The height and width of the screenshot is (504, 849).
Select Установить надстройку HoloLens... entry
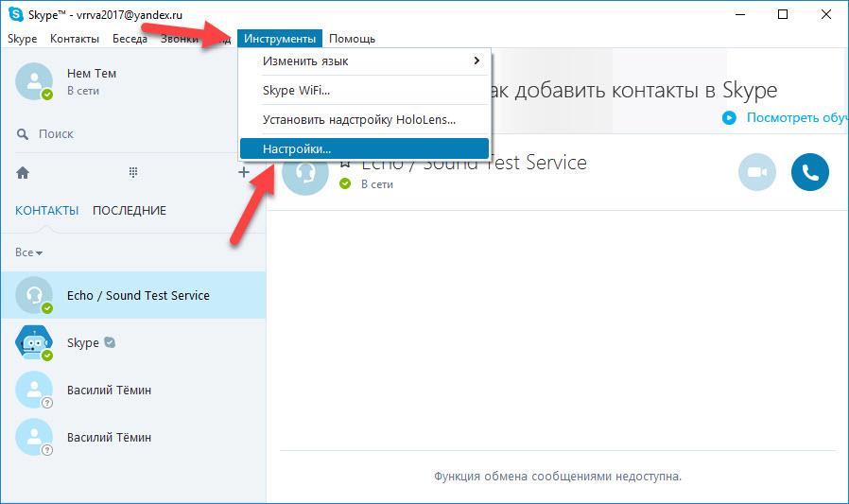pyautogui.click(x=364, y=119)
